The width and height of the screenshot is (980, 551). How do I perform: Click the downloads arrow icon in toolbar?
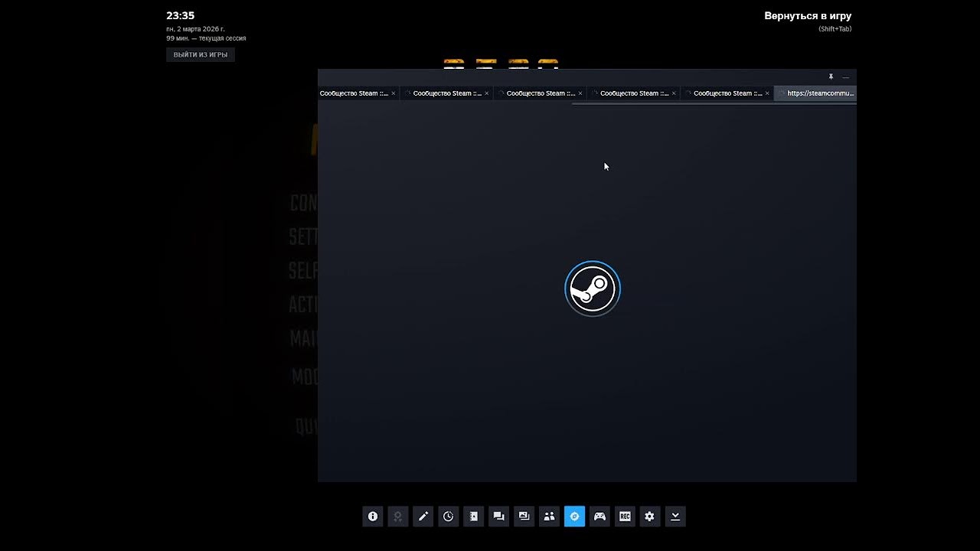(x=675, y=517)
